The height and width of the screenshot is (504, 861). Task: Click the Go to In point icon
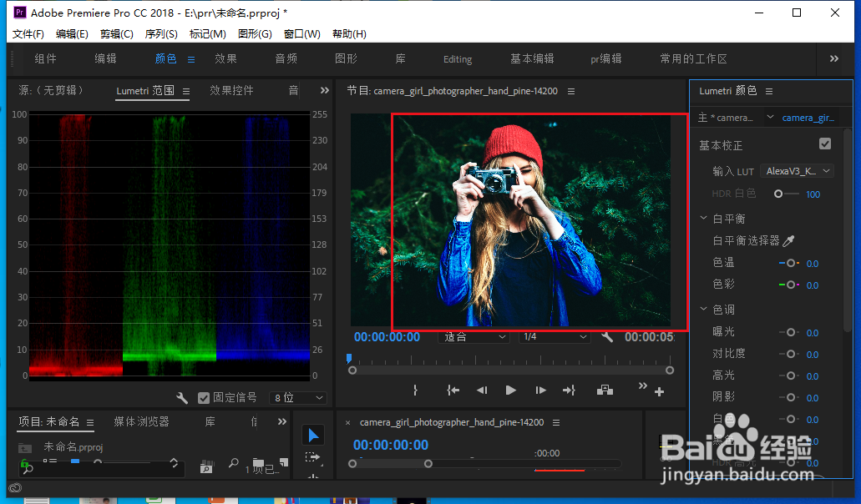click(x=453, y=391)
